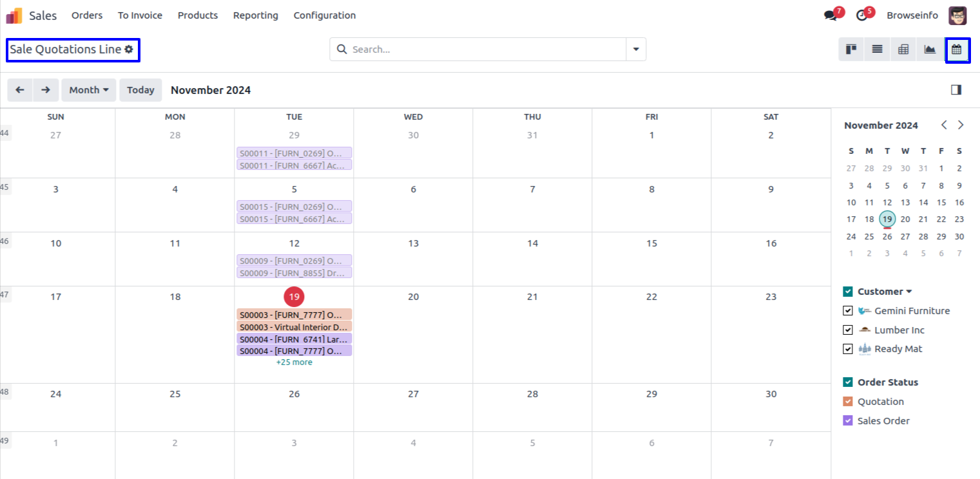
Task: Toggle the orange Quotation status swatch
Action: pyautogui.click(x=848, y=402)
